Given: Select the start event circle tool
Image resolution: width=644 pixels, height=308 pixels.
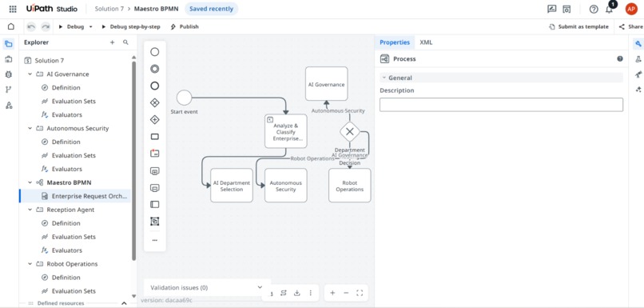Looking at the screenshot, I should pos(154,52).
